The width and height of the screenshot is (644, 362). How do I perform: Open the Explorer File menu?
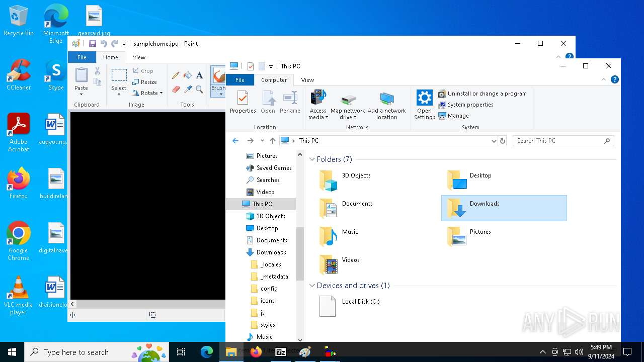(240, 80)
